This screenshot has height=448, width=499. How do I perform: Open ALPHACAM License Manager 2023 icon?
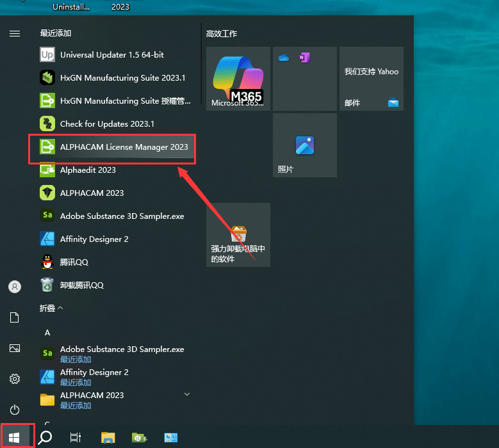47,147
